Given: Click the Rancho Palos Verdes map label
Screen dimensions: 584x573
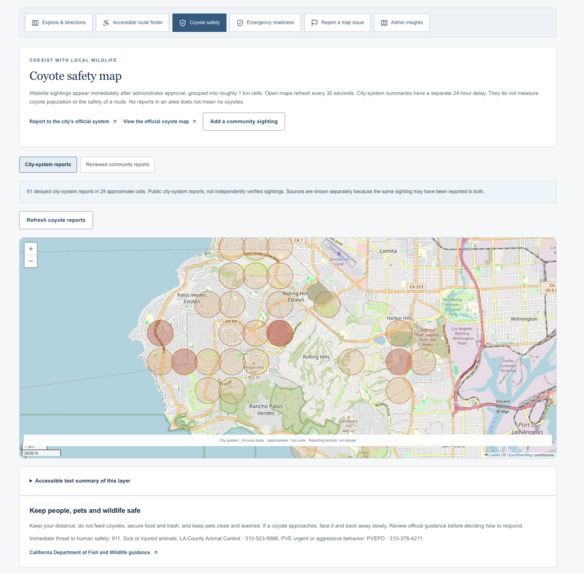Looking at the screenshot, I should (266, 409).
